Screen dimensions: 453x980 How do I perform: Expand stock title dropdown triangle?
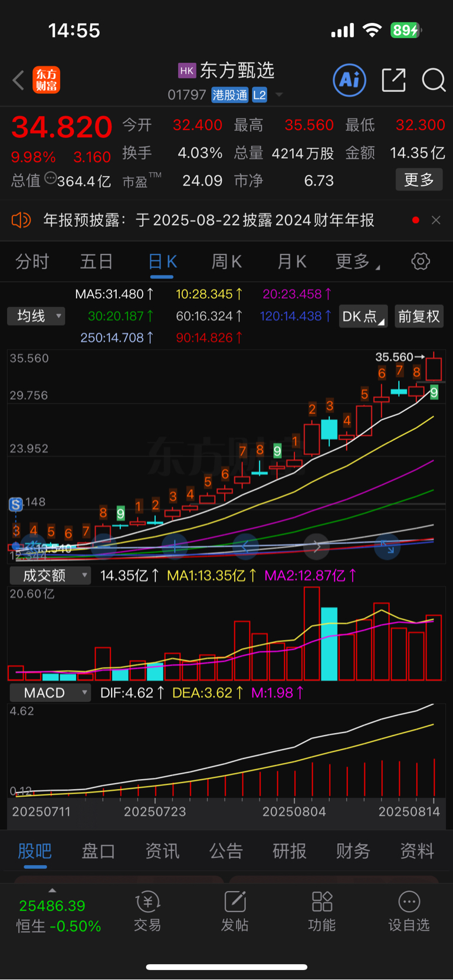click(279, 95)
